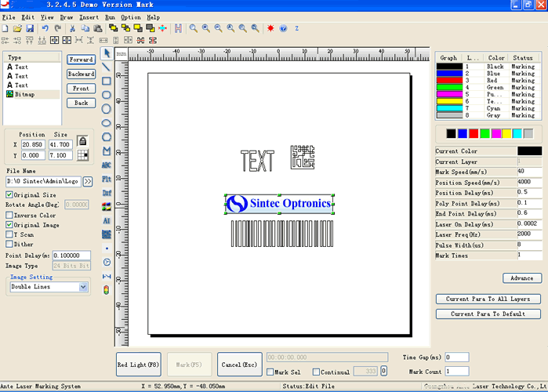Open the Double Lines dropdown
Viewport: 548px width, 392px height.
coord(83,287)
